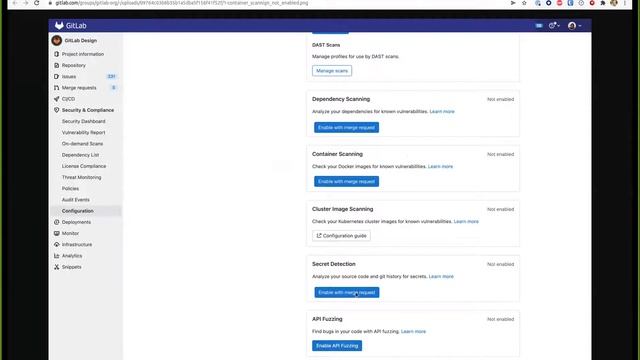Click the browser forward arrow
The width and height of the screenshot is (640, 360).
point(25,3)
